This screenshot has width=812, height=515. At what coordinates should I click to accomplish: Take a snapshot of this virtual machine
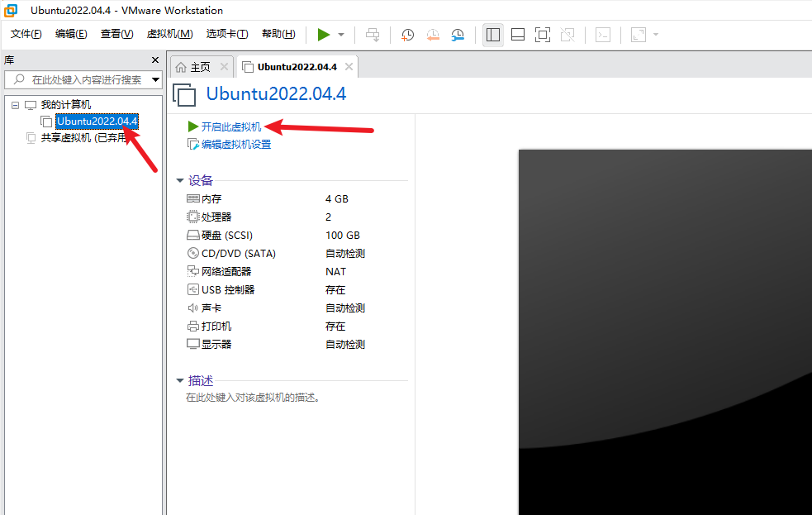[x=407, y=35]
